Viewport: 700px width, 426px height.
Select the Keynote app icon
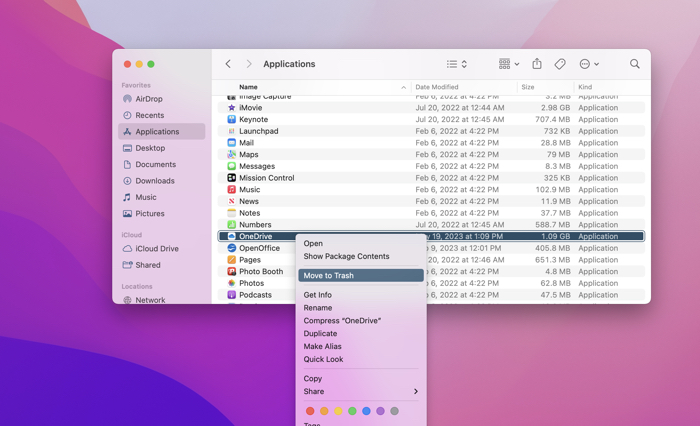(x=232, y=119)
